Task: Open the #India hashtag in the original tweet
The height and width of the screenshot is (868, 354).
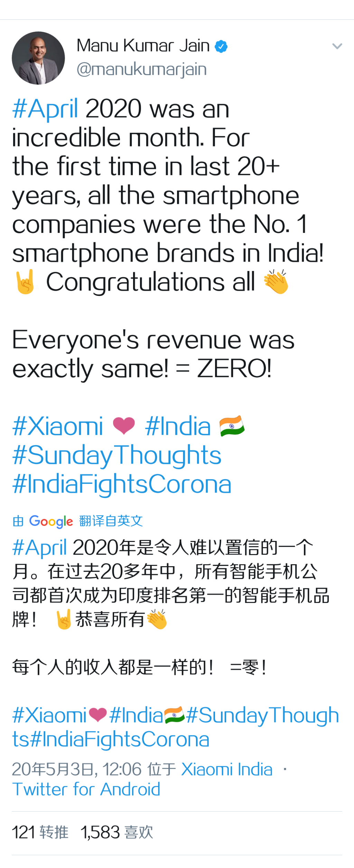Action: pos(178,426)
